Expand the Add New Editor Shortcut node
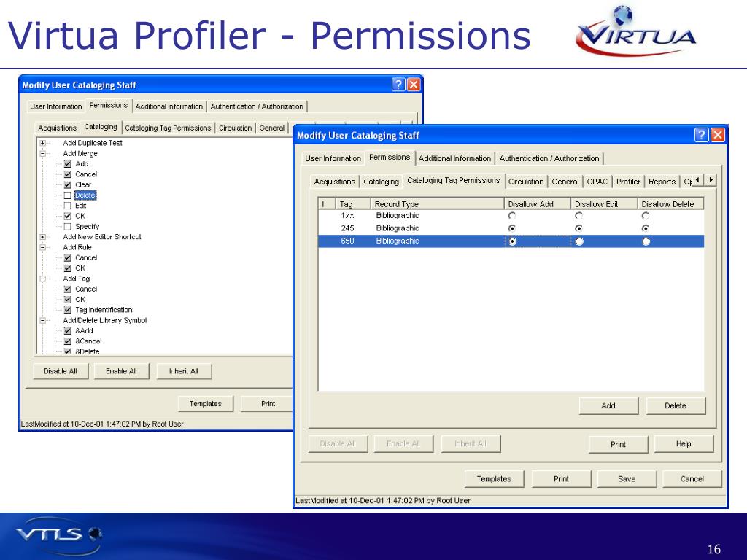Screen dimensions: 747x560 43,237
